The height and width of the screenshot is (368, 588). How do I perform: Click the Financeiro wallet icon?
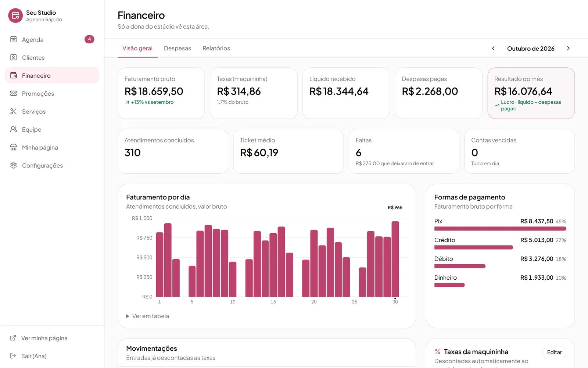(x=14, y=75)
